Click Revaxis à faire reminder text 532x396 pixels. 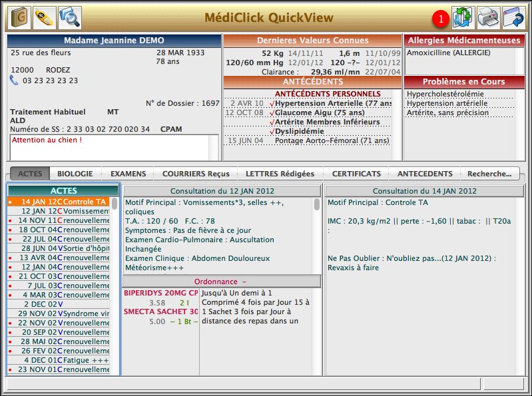click(x=353, y=268)
